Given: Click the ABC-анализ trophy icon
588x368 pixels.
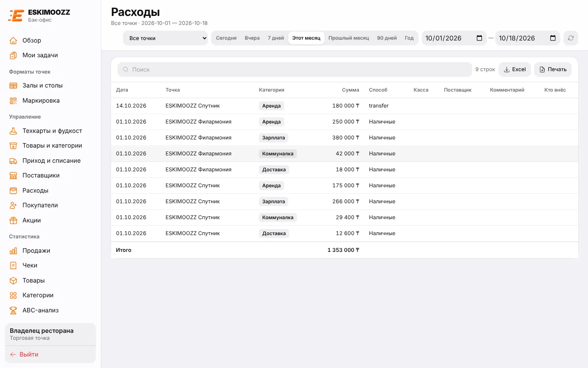Looking at the screenshot, I should 13,310.
